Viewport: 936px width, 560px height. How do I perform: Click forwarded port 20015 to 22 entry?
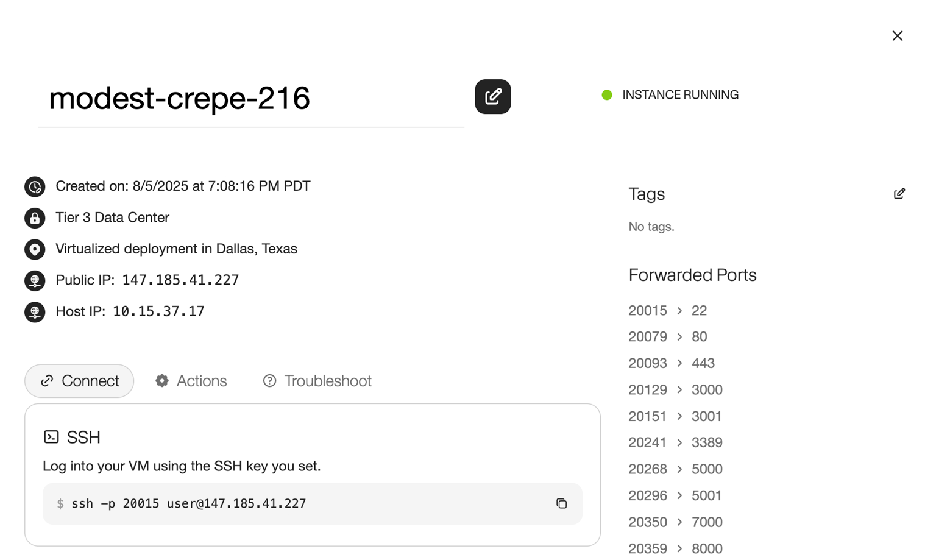point(667,311)
